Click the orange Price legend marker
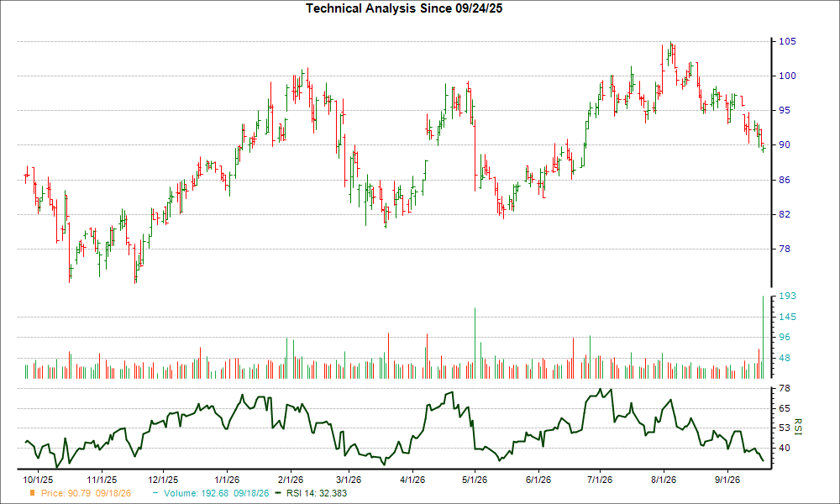 tap(33, 493)
